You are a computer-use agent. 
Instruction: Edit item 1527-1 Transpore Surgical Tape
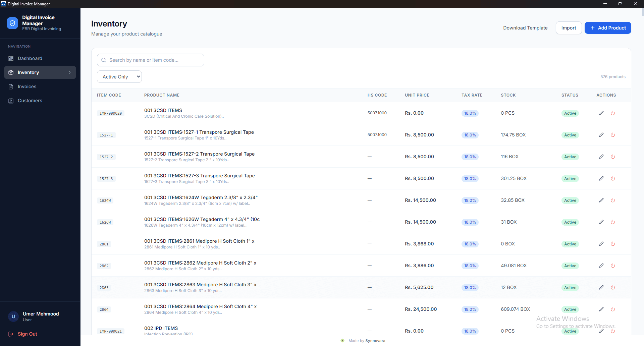pyautogui.click(x=601, y=135)
